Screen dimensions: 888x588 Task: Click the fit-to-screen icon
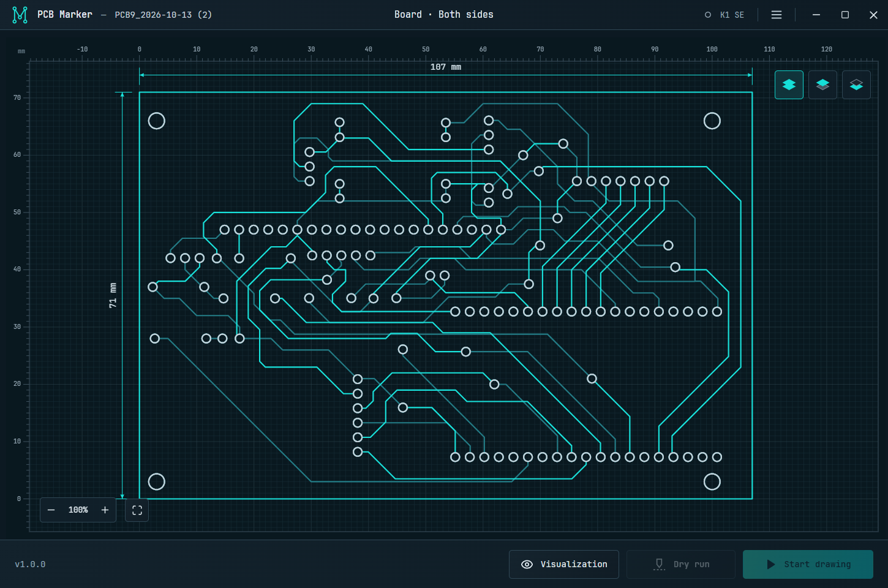click(137, 510)
